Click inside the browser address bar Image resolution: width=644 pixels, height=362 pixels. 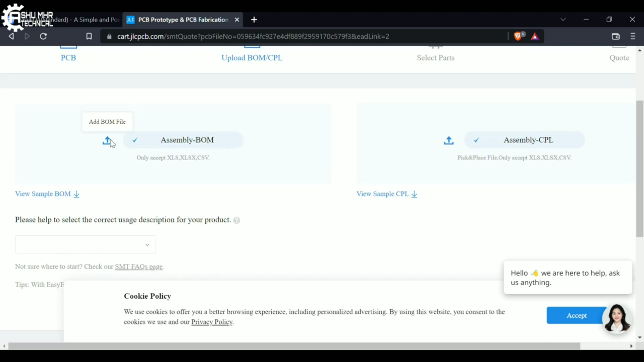click(x=302, y=37)
